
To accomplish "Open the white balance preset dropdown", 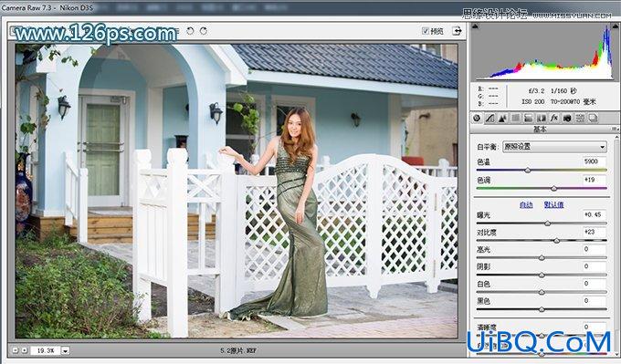I will pyautogui.click(x=554, y=147).
